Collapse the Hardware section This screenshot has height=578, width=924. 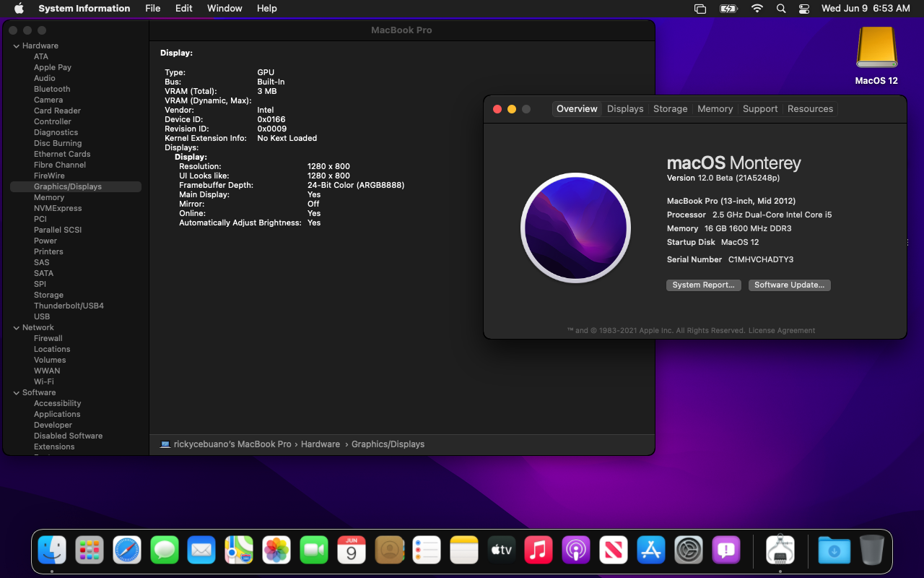(x=16, y=46)
